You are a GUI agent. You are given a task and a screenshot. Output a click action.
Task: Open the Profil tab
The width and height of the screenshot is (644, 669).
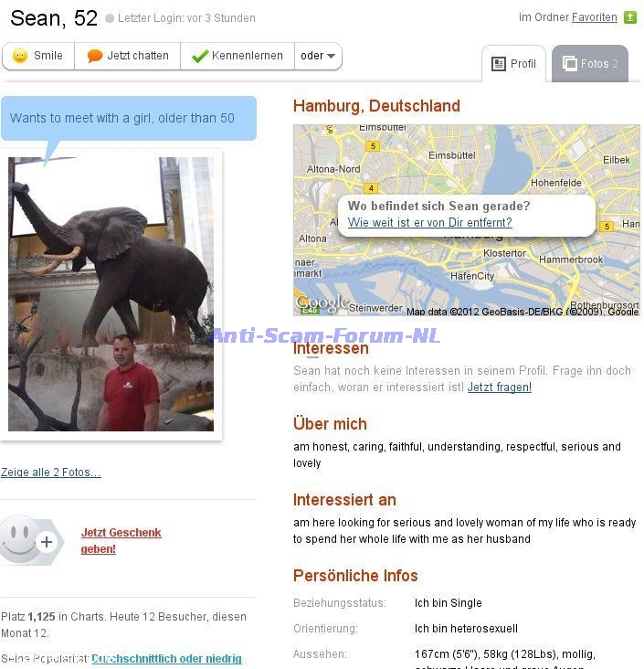[513, 64]
